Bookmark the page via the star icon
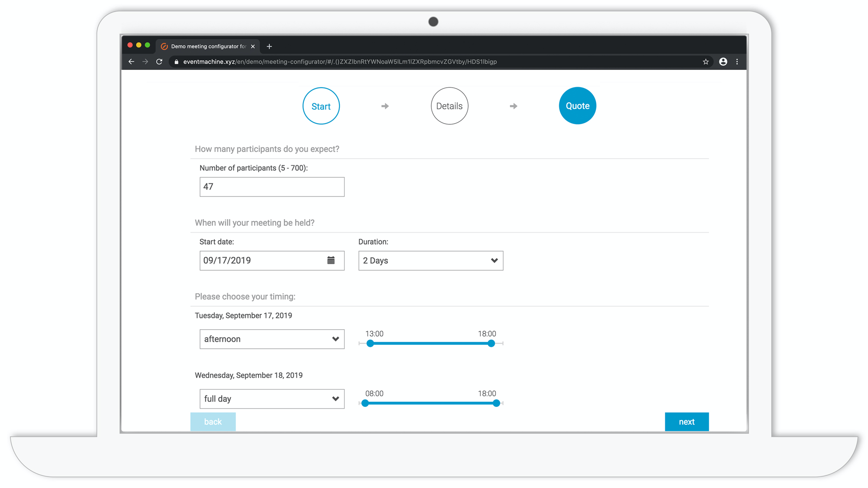Image resolution: width=868 pixels, height=488 pixels. pyautogui.click(x=706, y=62)
